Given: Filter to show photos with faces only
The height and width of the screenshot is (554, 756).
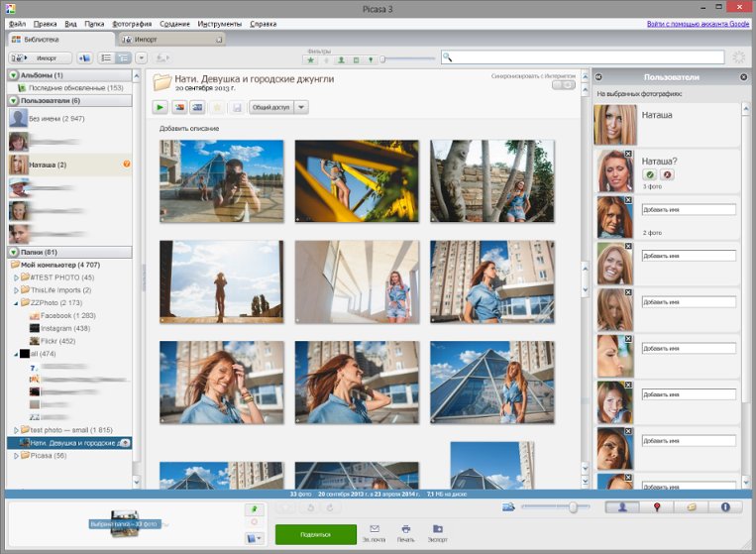Looking at the screenshot, I should [x=341, y=60].
